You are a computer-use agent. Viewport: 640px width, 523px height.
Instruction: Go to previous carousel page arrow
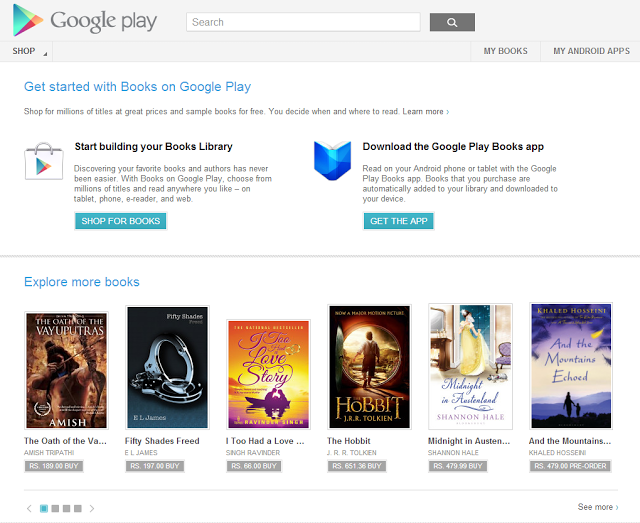pyautogui.click(x=29, y=508)
